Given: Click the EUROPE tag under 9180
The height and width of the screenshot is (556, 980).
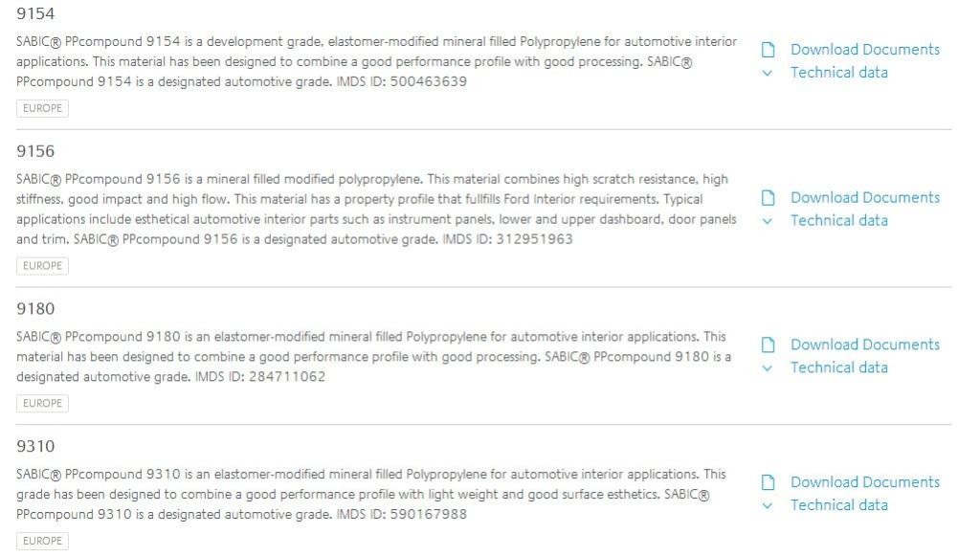Looking at the screenshot, I should click(x=42, y=403).
